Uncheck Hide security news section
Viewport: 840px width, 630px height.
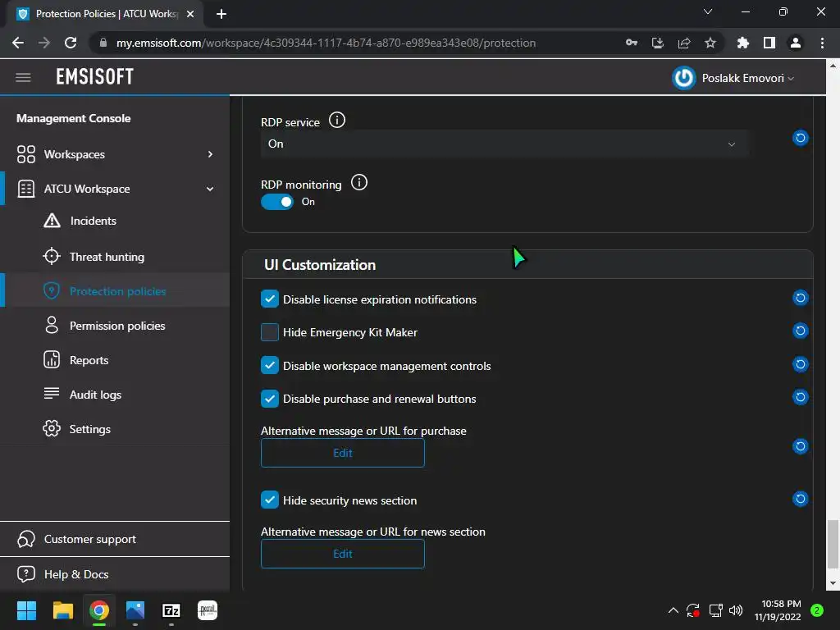(269, 500)
